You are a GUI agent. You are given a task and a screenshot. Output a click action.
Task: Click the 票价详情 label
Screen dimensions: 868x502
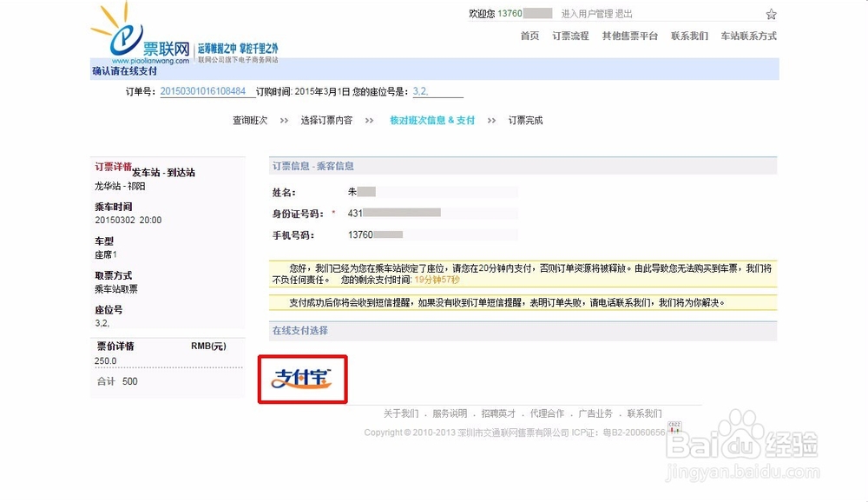click(x=115, y=347)
